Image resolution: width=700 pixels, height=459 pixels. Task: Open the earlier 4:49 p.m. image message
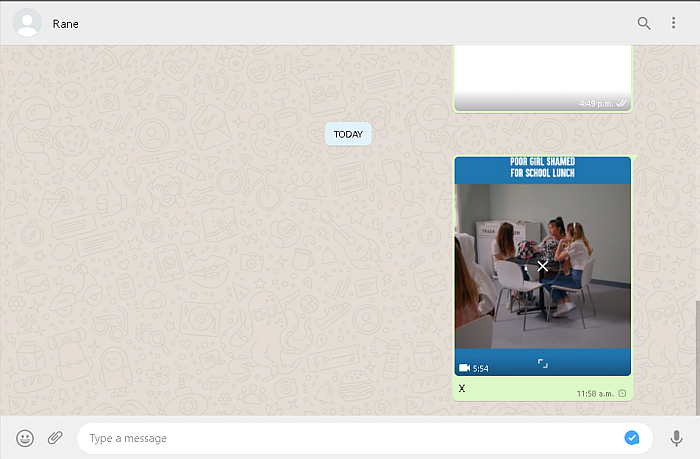tap(542, 78)
